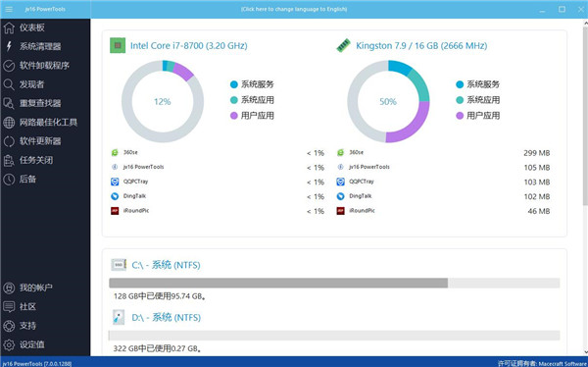Viewport: 588px width, 367px height.
Task: Click the Macecraft Software license text
Action: click(x=543, y=363)
